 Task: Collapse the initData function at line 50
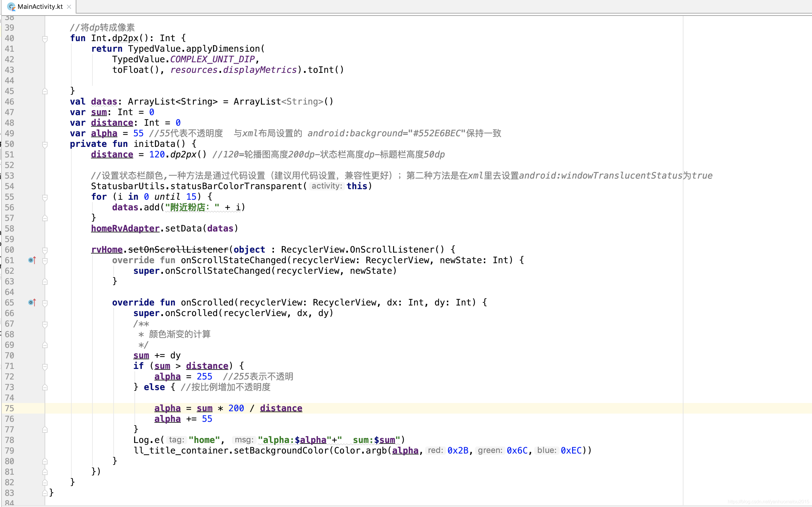click(x=45, y=145)
